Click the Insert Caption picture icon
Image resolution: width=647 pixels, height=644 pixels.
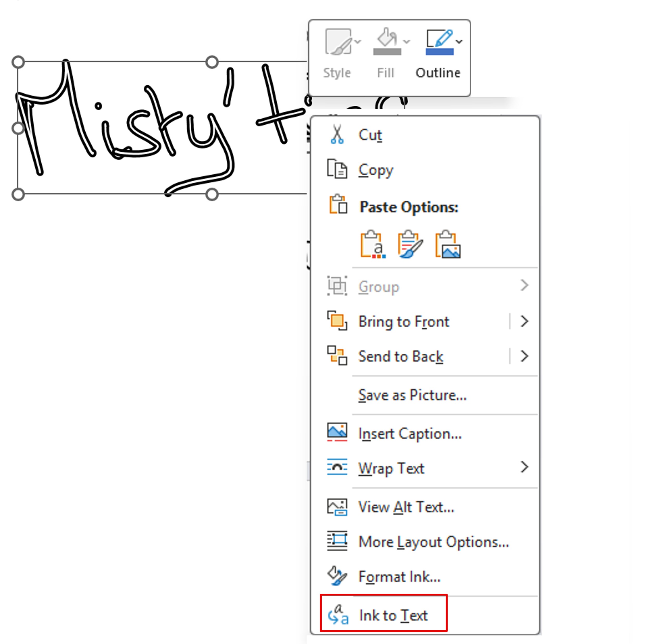(337, 432)
